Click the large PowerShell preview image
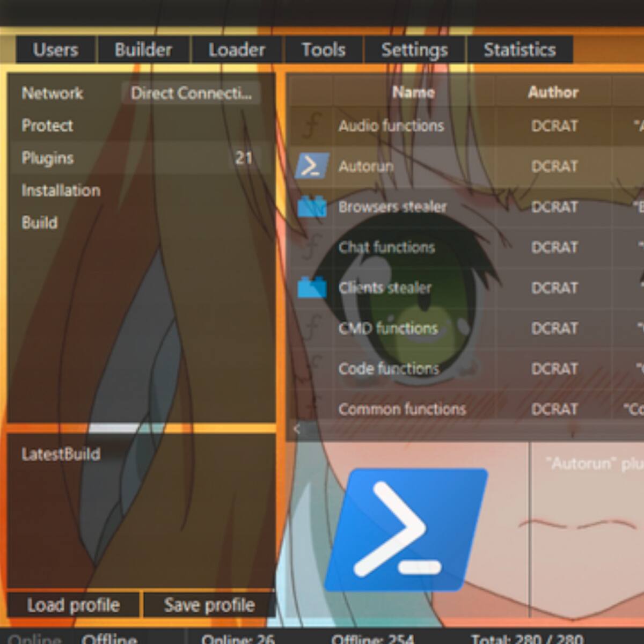Screen dimensions: 644x644 click(406, 529)
